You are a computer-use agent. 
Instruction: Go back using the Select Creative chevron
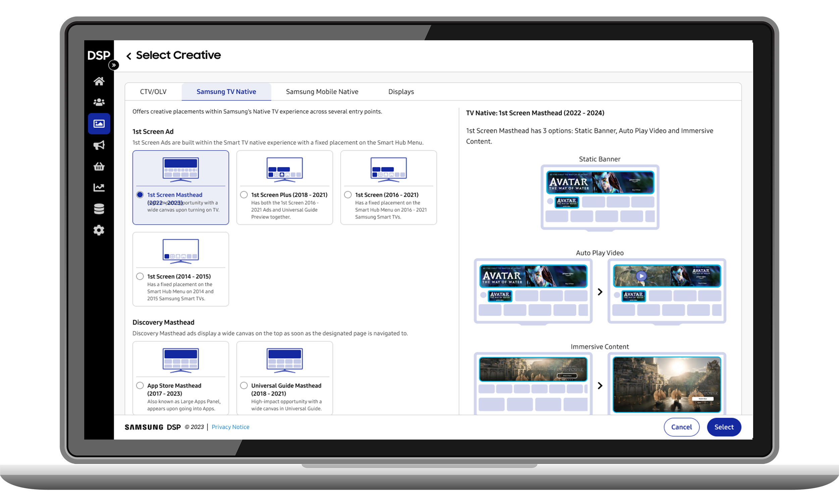pos(129,56)
